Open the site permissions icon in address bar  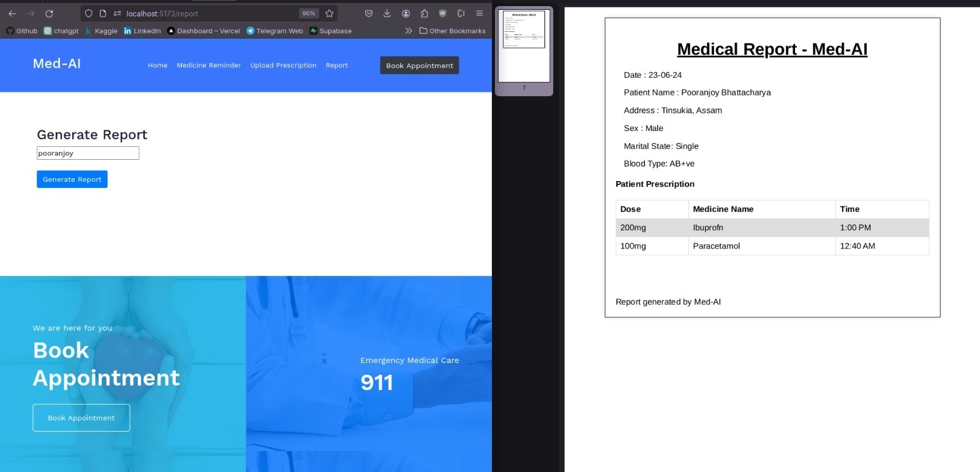point(117,13)
